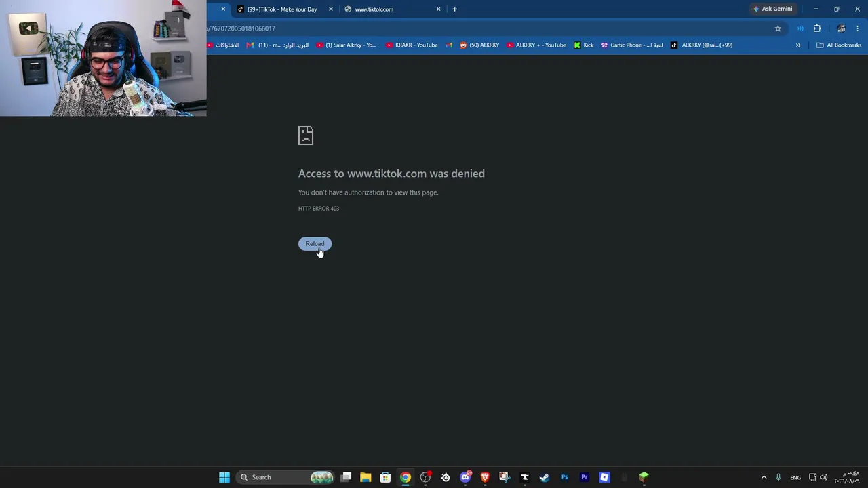The height and width of the screenshot is (488, 868).
Task: Open the Kick bookmark
Action: 583,45
